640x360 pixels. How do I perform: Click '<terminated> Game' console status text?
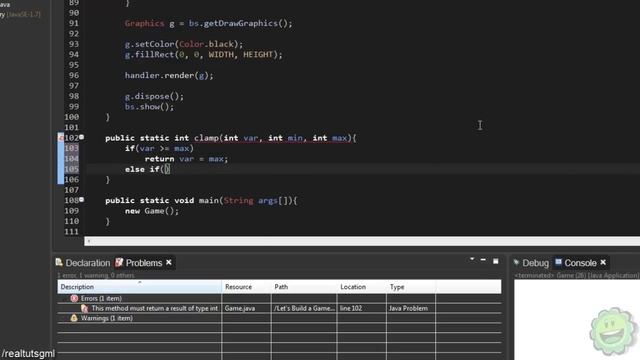[576, 276]
